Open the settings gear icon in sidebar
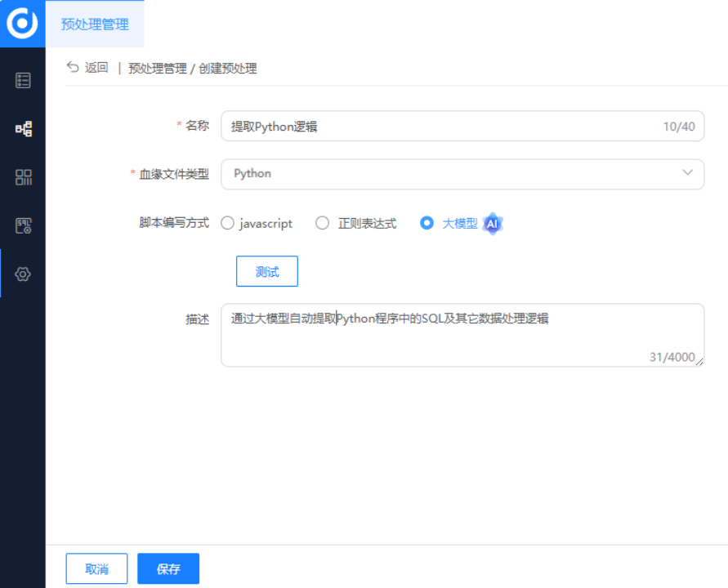 point(22,274)
